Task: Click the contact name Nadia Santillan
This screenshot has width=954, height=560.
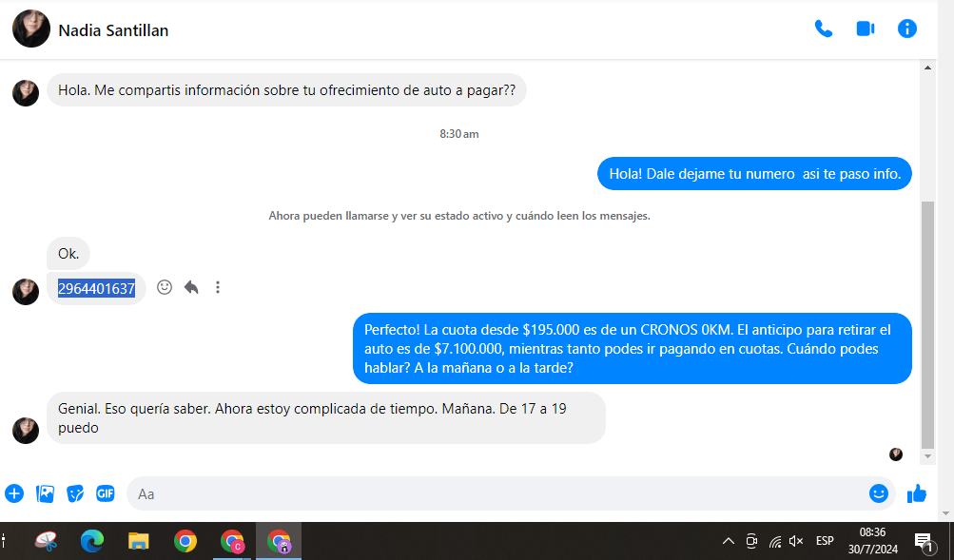Action: tap(113, 30)
